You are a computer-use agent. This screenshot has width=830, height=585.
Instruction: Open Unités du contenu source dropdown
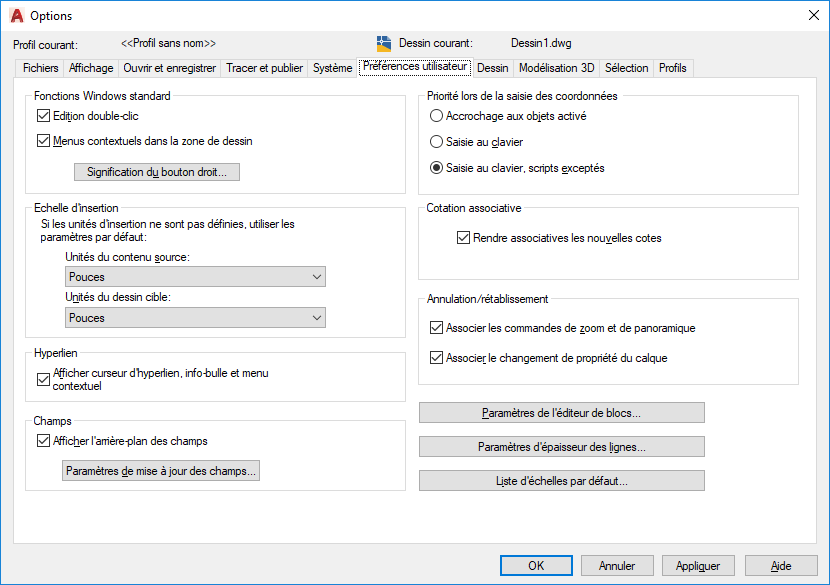coord(196,277)
